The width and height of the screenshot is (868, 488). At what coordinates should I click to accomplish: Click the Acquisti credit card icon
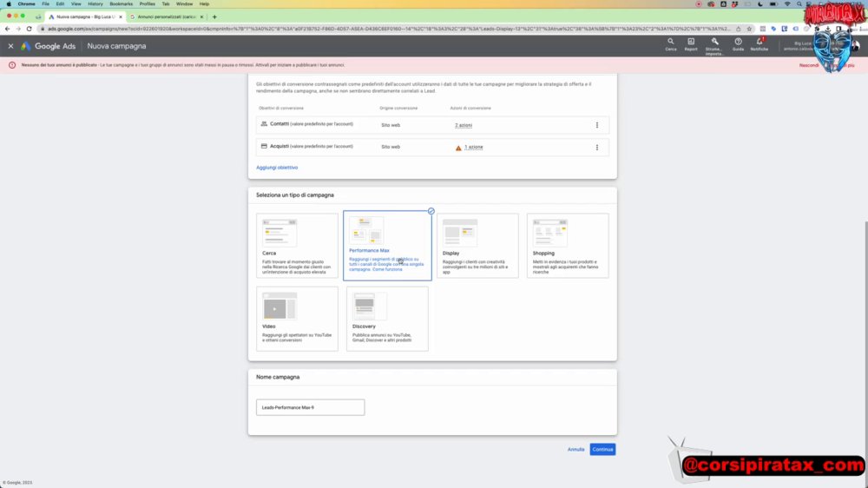click(x=264, y=146)
